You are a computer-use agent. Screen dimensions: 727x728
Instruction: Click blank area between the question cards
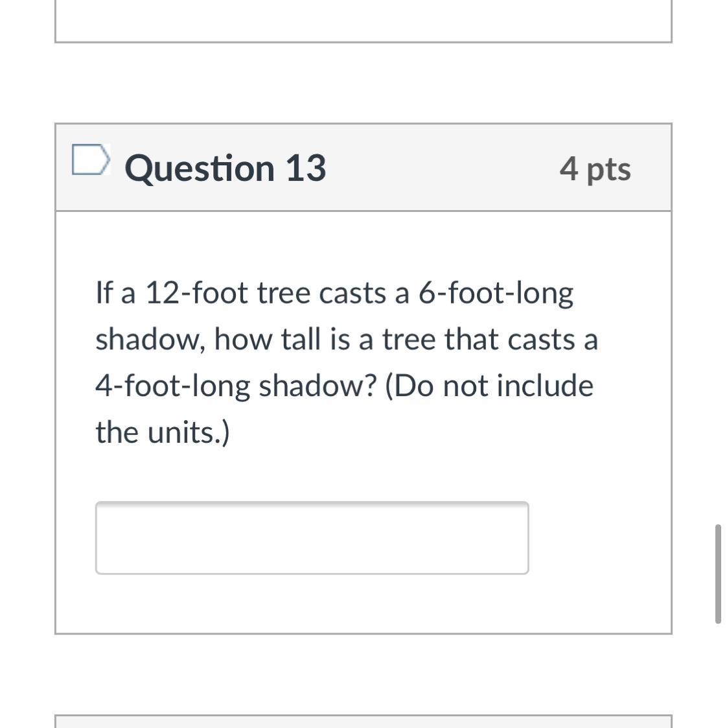(363, 83)
